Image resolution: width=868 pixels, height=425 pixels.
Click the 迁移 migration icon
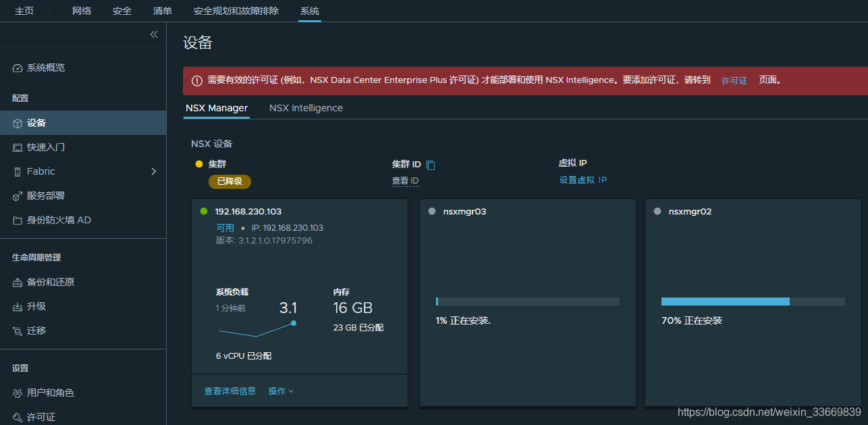pyautogui.click(x=18, y=331)
